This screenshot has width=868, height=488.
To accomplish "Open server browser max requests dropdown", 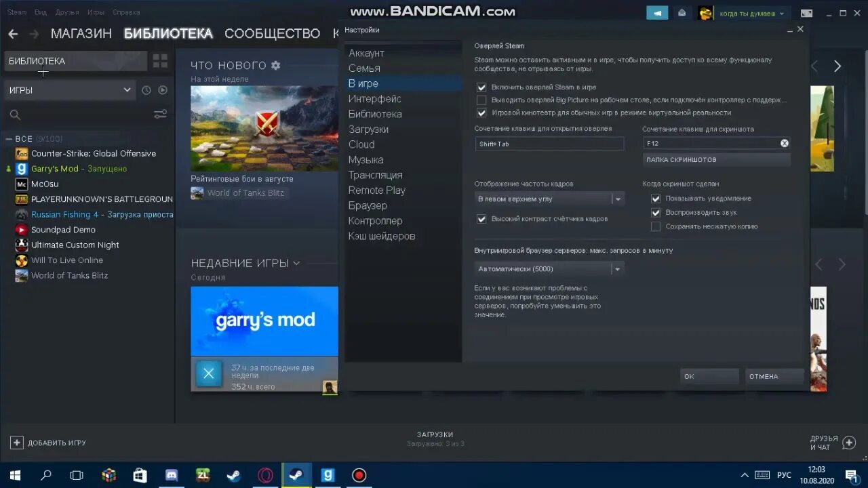I will click(549, 269).
